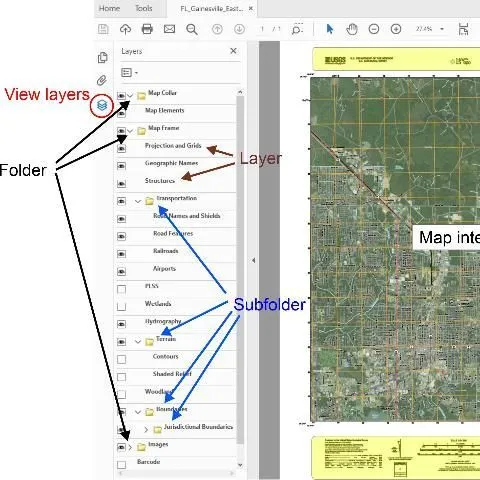This screenshot has width=480, height=480.
Task: Click the Transportation folder icon
Action: click(x=150, y=201)
